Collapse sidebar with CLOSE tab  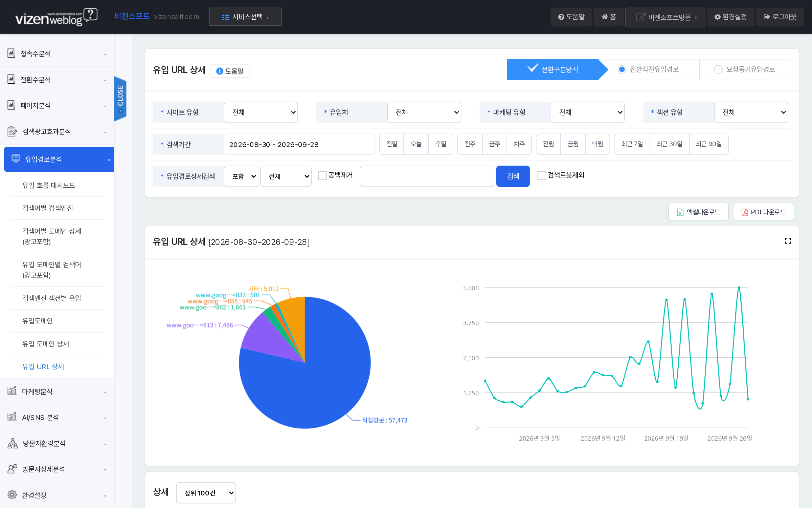click(x=120, y=99)
